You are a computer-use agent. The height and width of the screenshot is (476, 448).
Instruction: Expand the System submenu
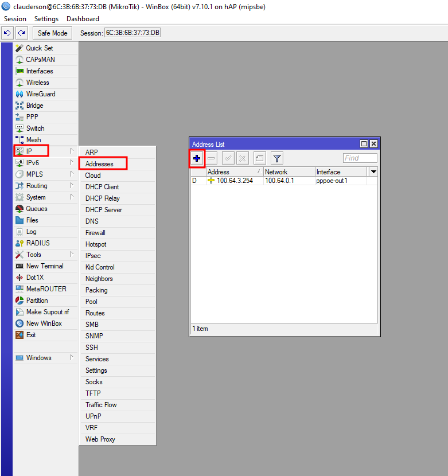click(36, 197)
